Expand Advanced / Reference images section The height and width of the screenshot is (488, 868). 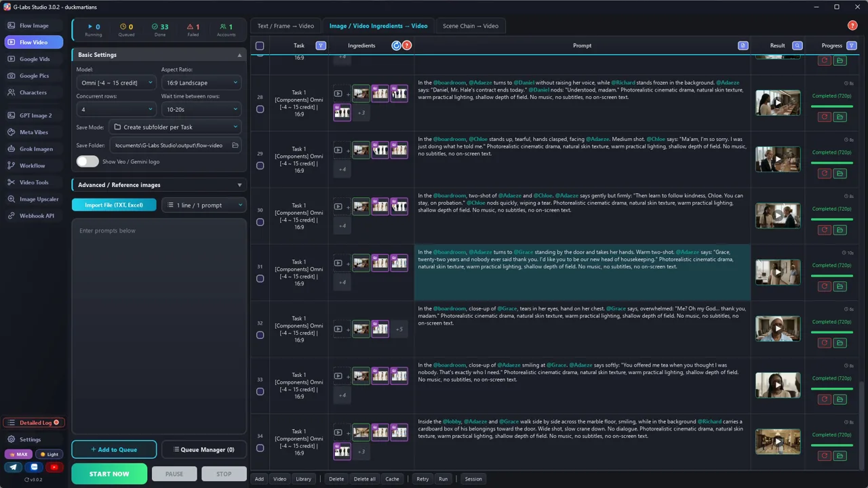click(x=159, y=184)
